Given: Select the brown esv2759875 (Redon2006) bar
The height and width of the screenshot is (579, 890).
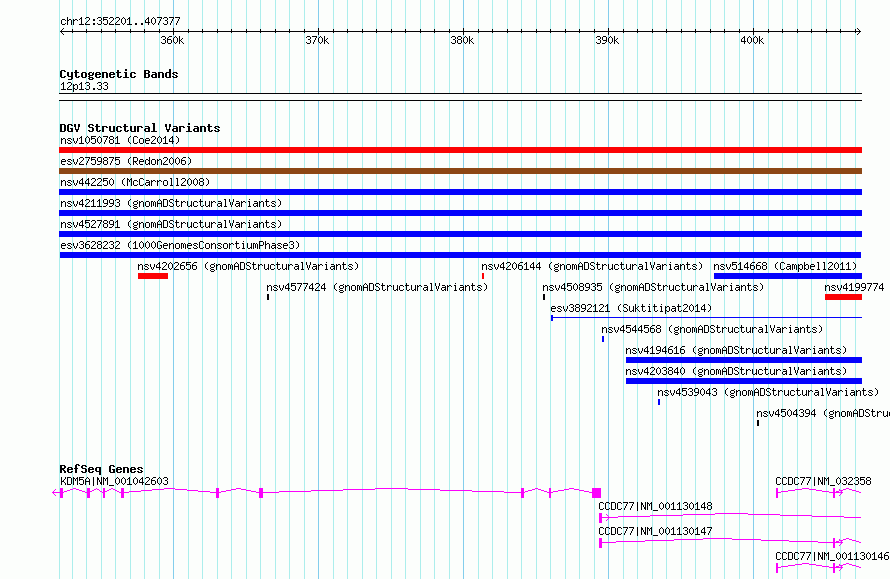Looking at the screenshot, I should (460, 171).
